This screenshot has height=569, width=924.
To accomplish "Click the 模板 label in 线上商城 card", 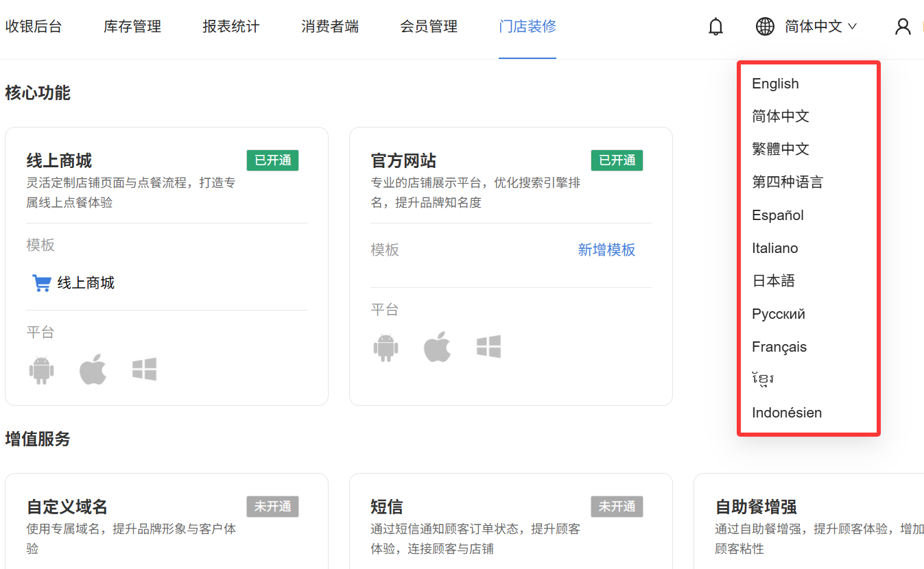I will [x=40, y=245].
